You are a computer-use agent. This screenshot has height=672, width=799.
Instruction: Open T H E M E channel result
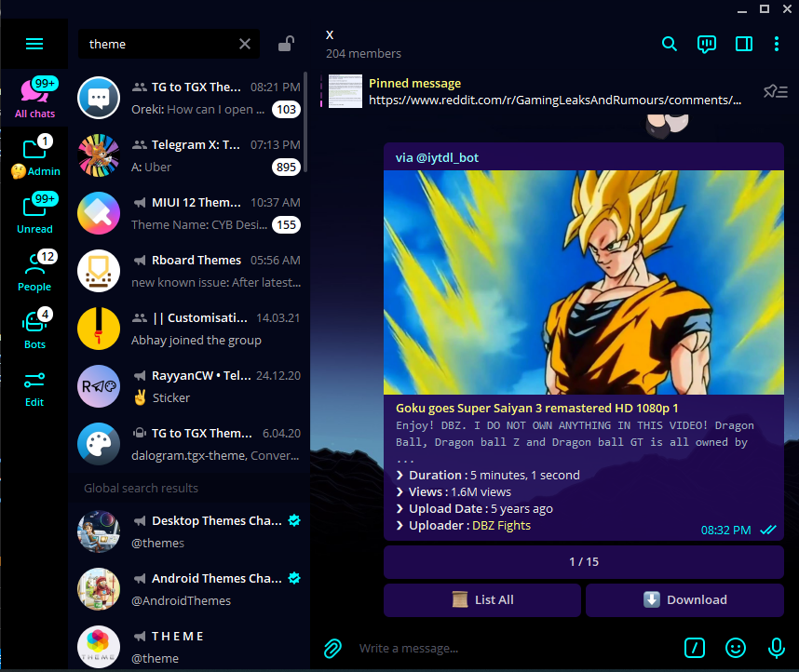coord(188,647)
